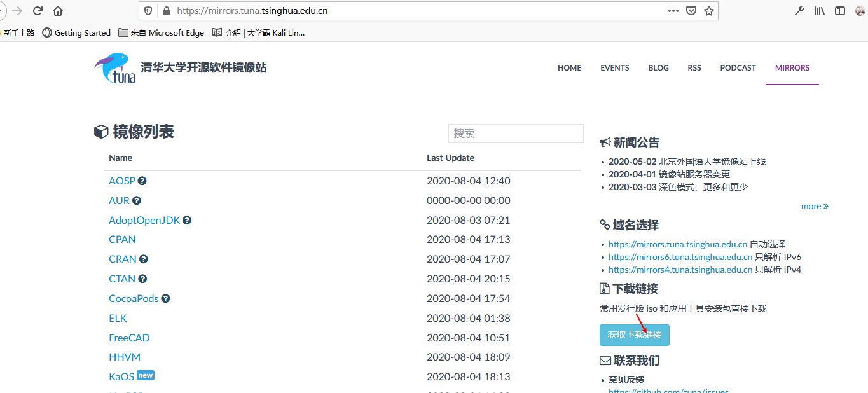Image resolution: width=868 pixels, height=393 pixels.
Task: Open the 介绍 | 大学霸 Kali bookmark
Action: pos(259,33)
